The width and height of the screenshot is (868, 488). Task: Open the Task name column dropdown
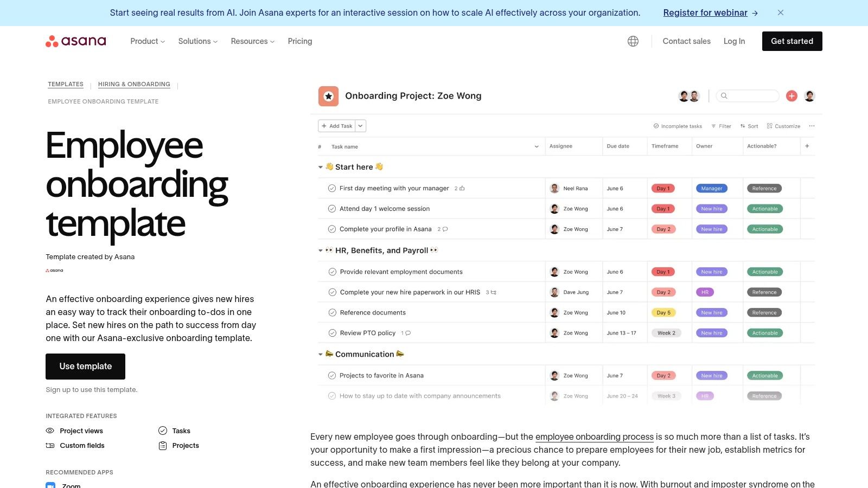(537, 146)
